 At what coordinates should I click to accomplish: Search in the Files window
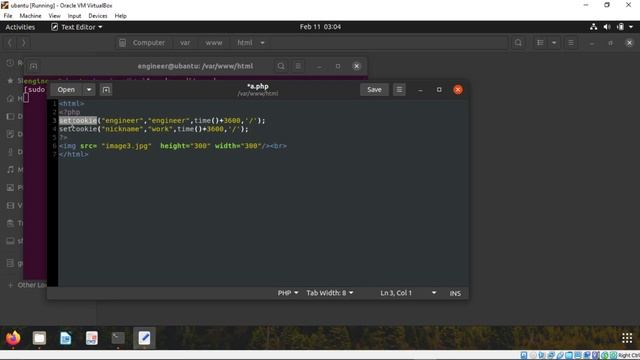518,42
